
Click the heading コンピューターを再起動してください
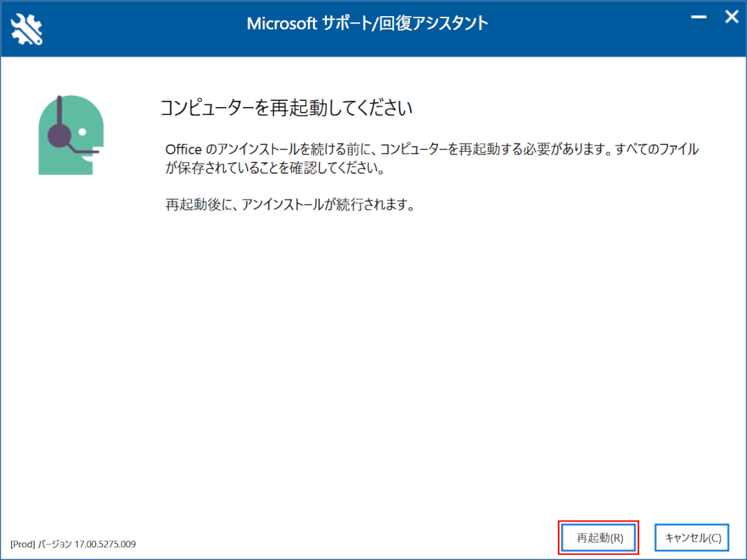(x=286, y=108)
